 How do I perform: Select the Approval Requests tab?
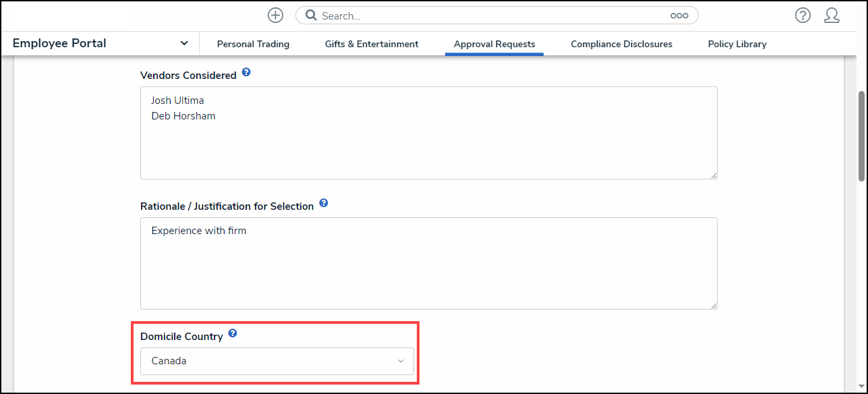[x=494, y=44]
